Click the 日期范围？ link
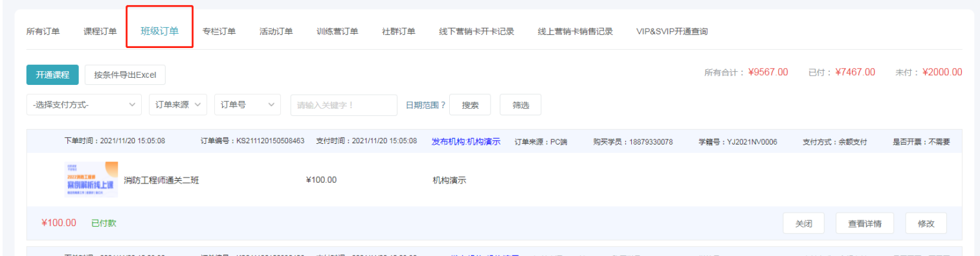The image size is (980, 256). point(425,104)
